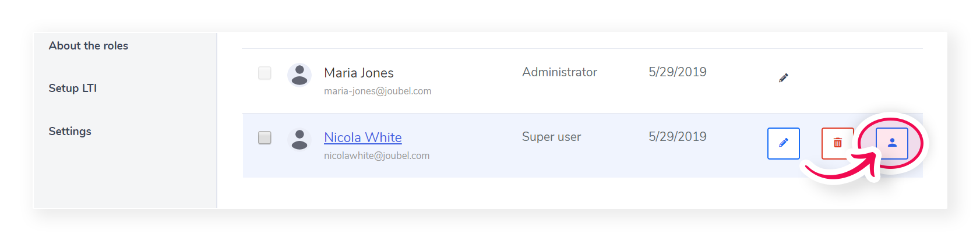This screenshot has width=980, height=244.
Task: Click the Super user role label
Action: click(552, 137)
